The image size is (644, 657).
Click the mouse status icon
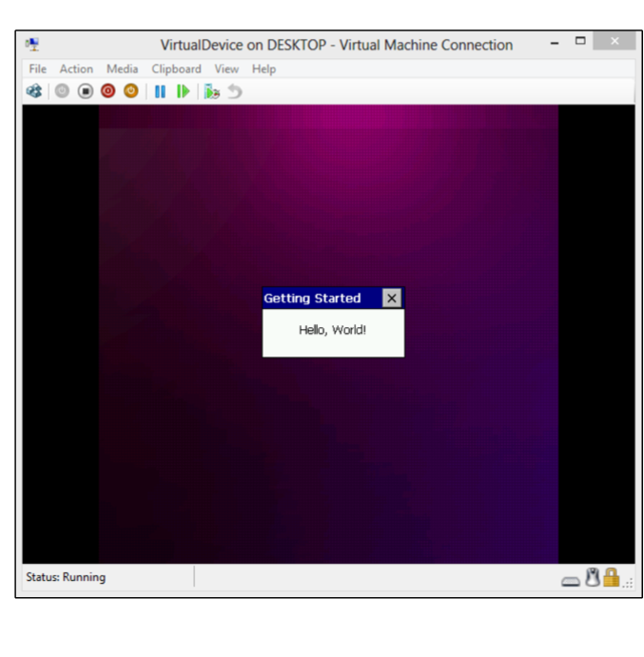pos(593,577)
